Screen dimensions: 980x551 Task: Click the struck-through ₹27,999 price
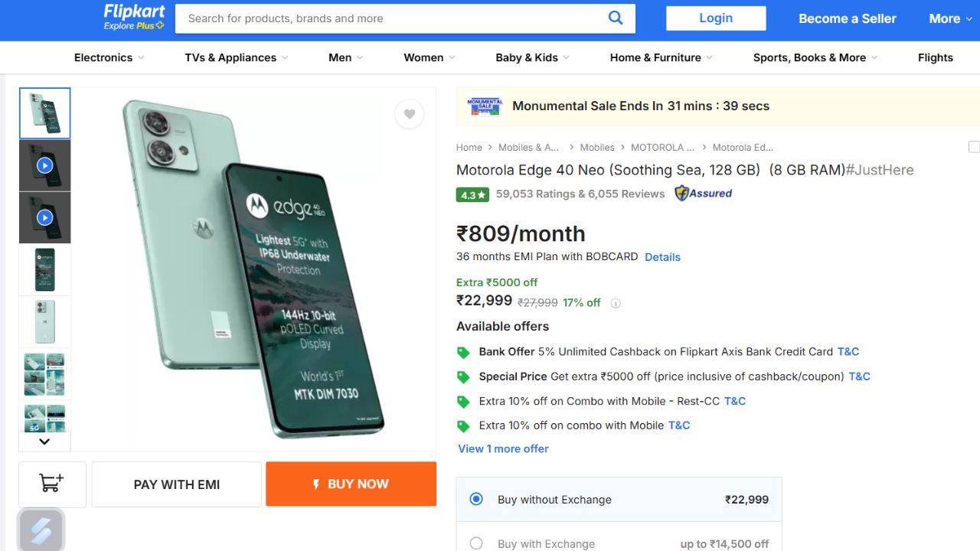coord(538,303)
